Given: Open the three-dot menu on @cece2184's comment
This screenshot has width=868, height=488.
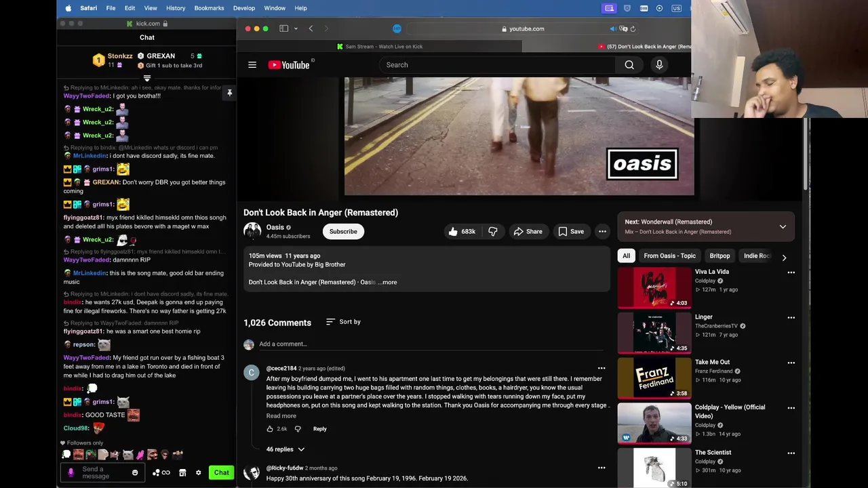Looking at the screenshot, I should [601, 369].
